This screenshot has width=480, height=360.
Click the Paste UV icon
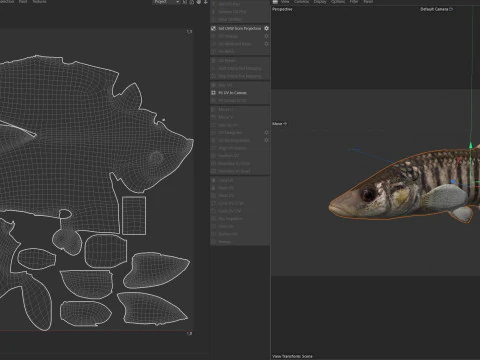[213, 188]
